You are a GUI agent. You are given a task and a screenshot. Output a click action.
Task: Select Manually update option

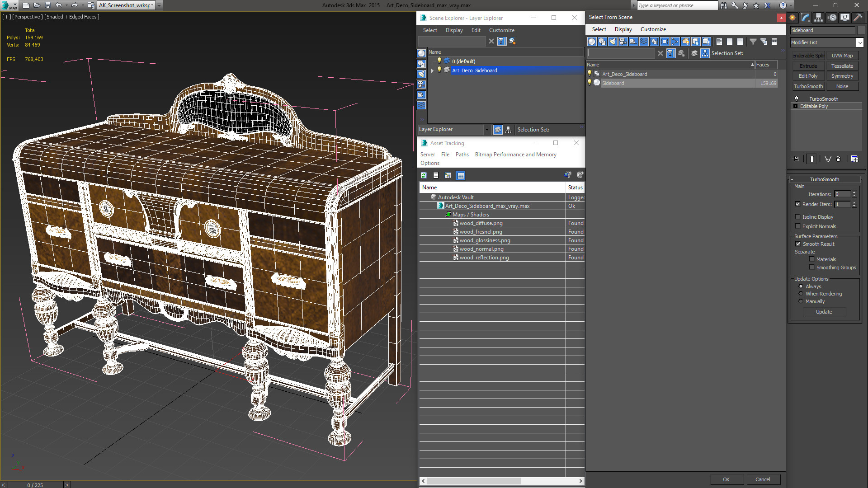[801, 301]
